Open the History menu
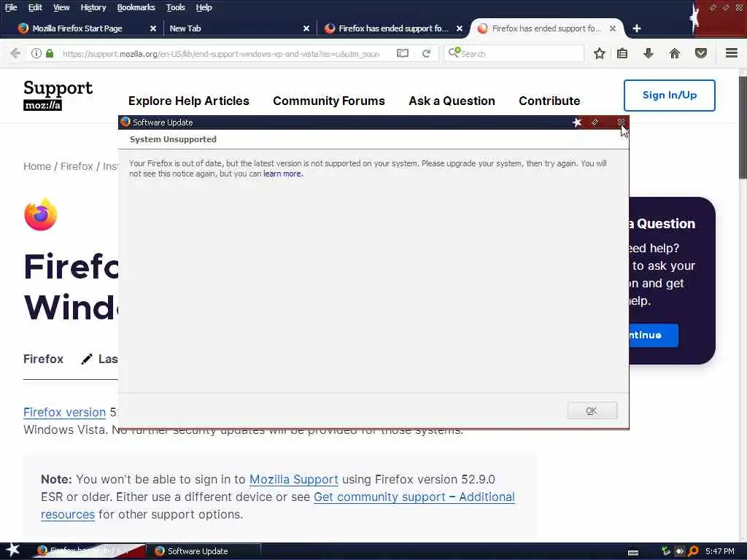 pyautogui.click(x=93, y=7)
